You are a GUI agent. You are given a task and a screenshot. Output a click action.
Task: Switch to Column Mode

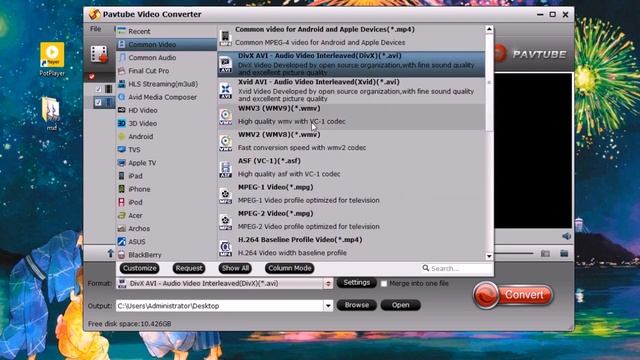pos(290,268)
